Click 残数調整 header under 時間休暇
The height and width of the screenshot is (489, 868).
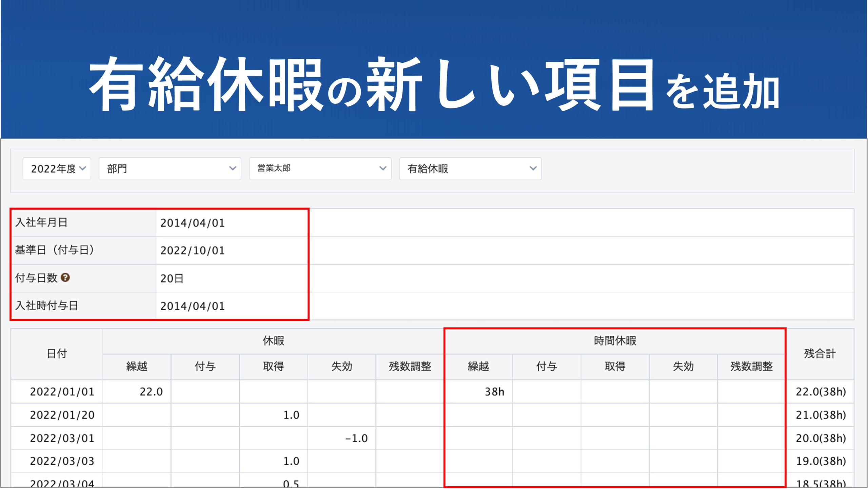[x=751, y=366]
